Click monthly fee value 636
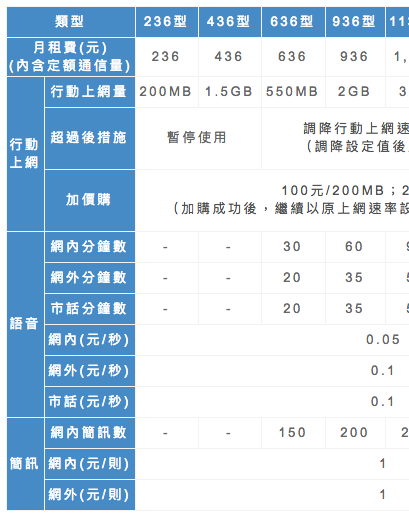This screenshot has width=409, height=520. coord(292,57)
